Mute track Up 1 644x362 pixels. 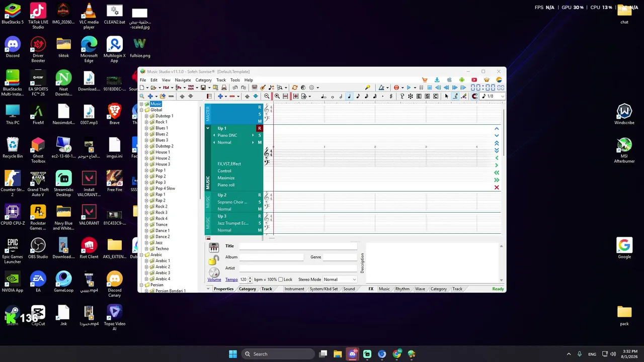coord(260,142)
